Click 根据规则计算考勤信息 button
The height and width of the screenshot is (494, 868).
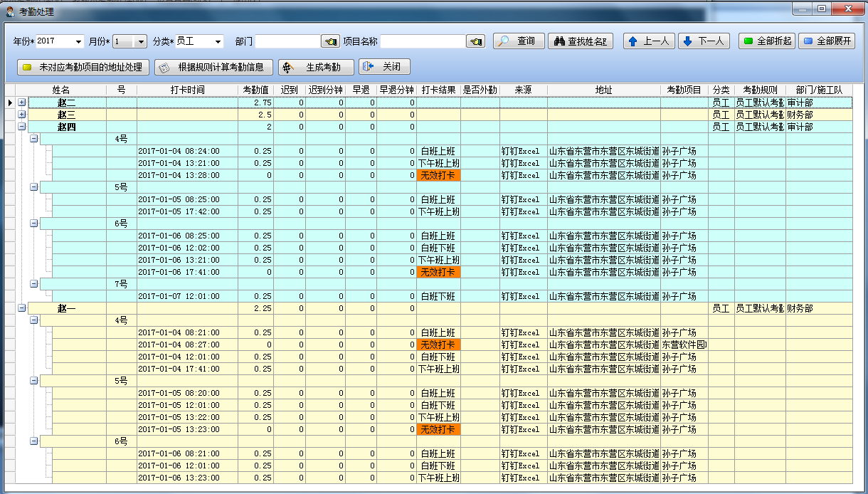point(214,68)
